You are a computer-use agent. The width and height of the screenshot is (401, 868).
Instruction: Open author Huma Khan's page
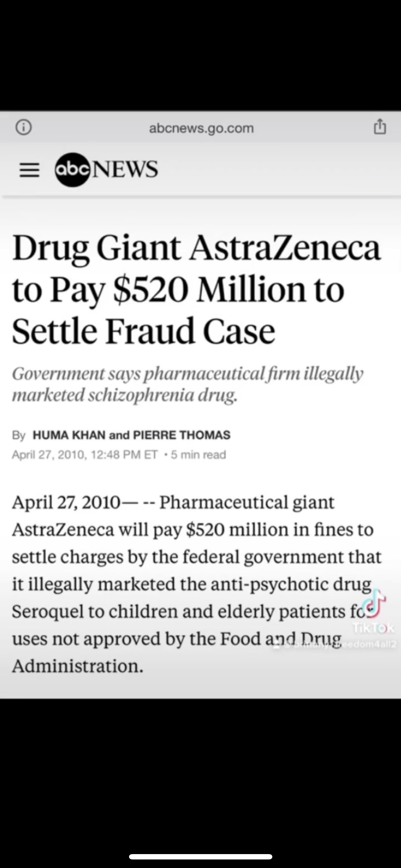(x=69, y=435)
